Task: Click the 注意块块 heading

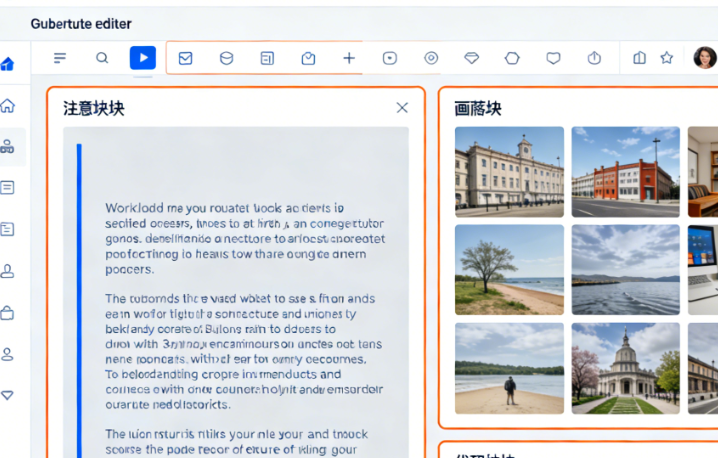Action: click(94, 109)
